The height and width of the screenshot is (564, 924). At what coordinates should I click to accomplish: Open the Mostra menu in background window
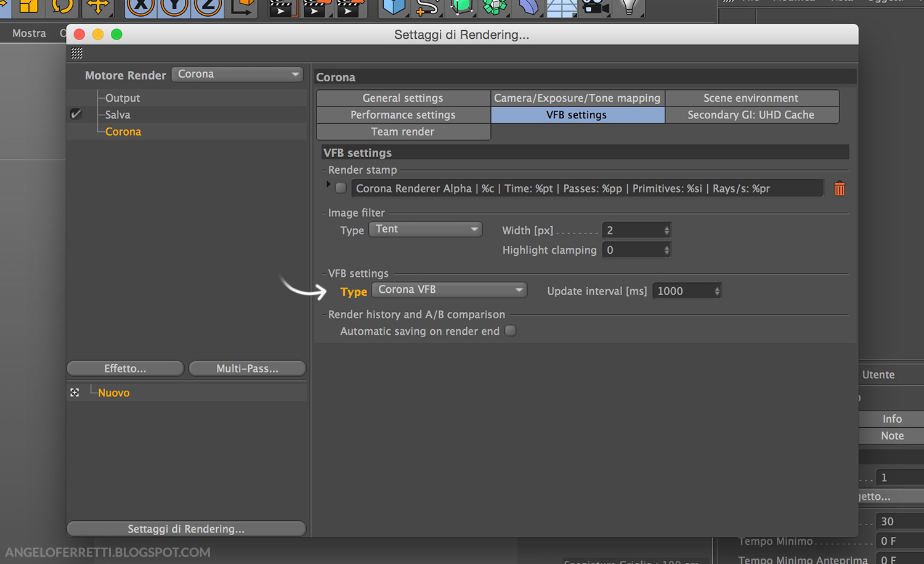click(x=29, y=33)
